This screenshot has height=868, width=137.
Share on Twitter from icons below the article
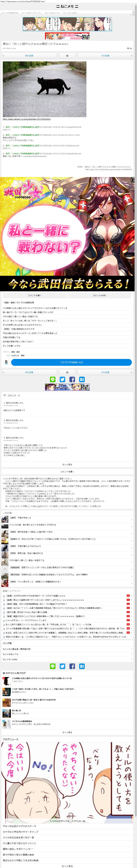tap(62, 379)
